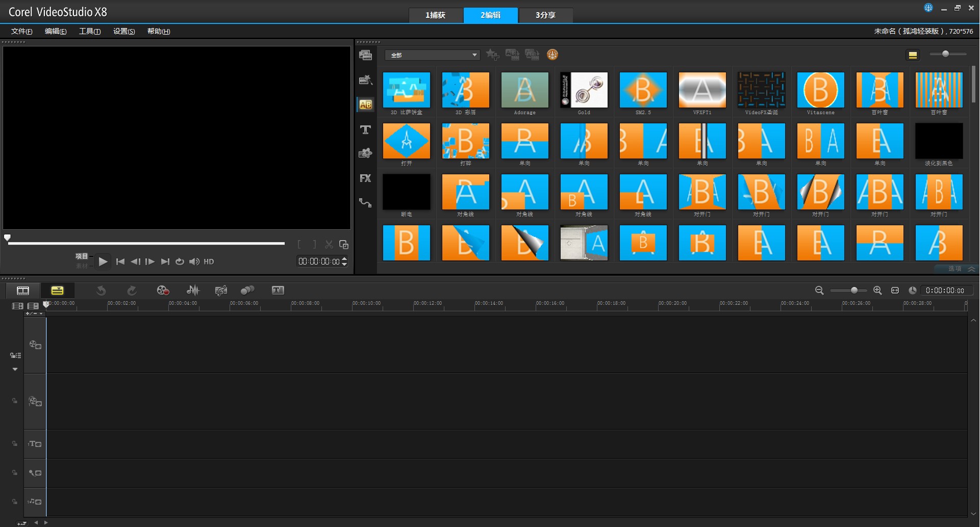This screenshot has height=527, width=980.
Task: Open the 帮助 menu
Action: [x=159, y=31]
